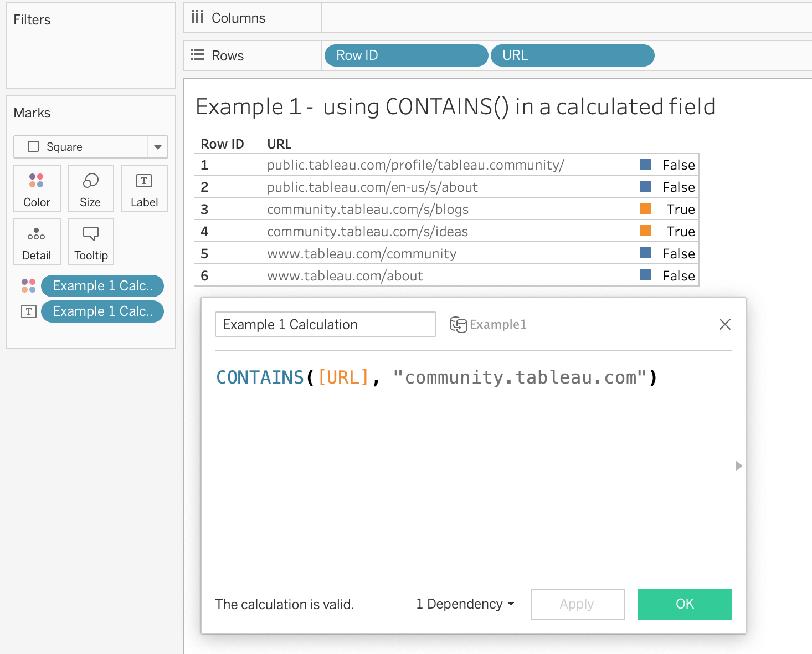Close the calculation editor dialog
This screenshot has height=654, width=812.
click(724, 324)
